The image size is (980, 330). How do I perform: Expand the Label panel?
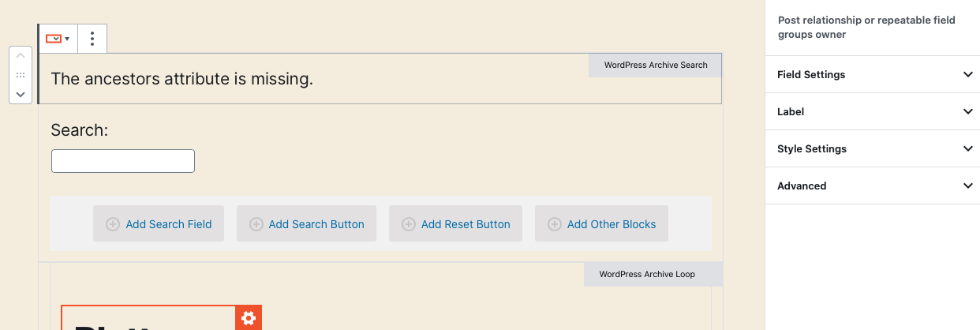point(873,111)
